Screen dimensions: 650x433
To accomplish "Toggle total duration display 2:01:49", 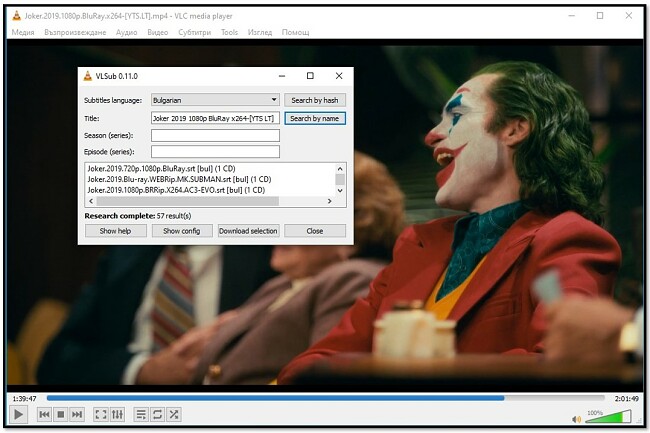I will click(626, 399).
